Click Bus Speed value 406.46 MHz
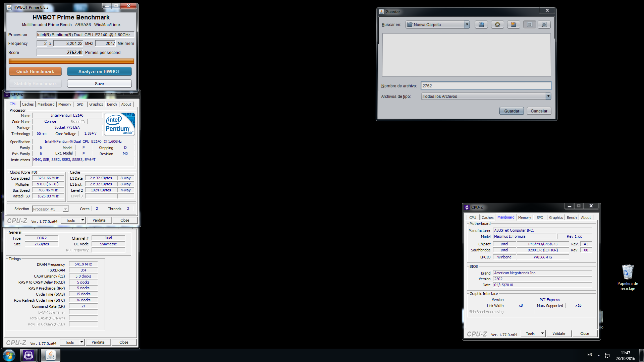The width and height of the screenshot is (644, 362). (48, 190)
